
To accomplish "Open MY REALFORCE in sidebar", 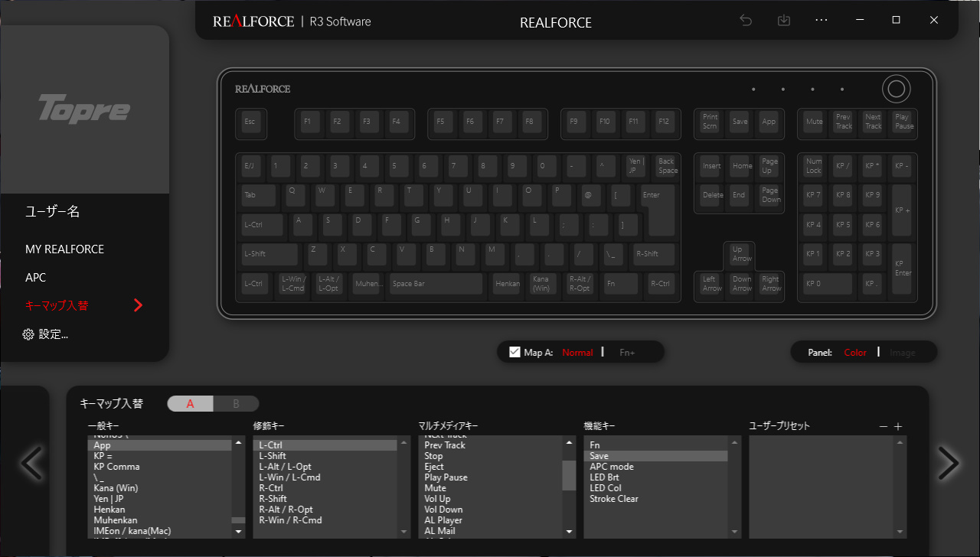I will coord(64,249).
